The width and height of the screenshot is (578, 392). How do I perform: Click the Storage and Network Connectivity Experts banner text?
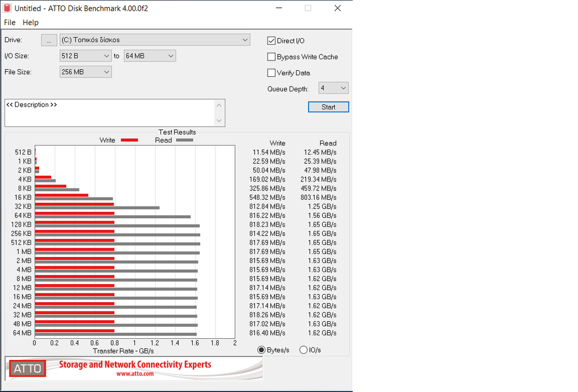pyautogui.click(x=135, y=365)
